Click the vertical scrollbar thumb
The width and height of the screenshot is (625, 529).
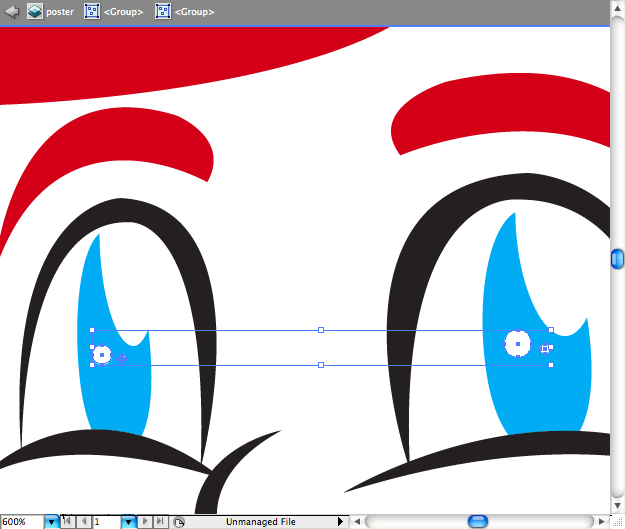[617, 259]
